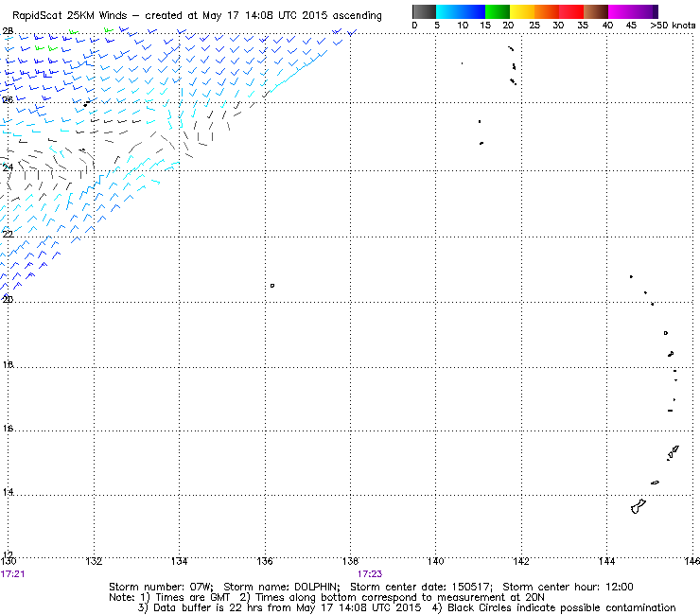700x615 pixels.
Task: Click the longitude label 140
Action: click(x=436, y=561)
